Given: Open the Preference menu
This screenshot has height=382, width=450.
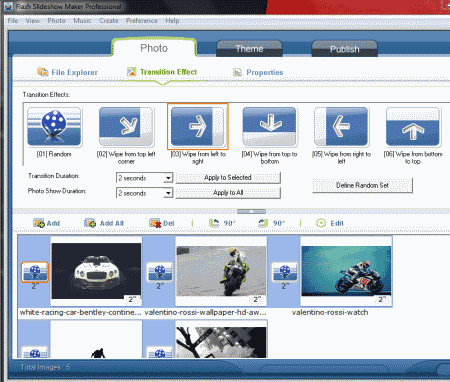Looking at the screenshot, I should [142, 21].
